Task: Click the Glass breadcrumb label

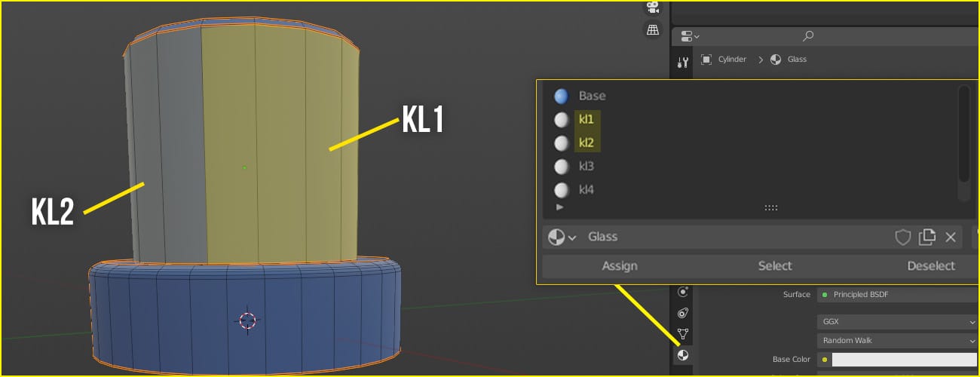Action: click(x=797, y=59)
